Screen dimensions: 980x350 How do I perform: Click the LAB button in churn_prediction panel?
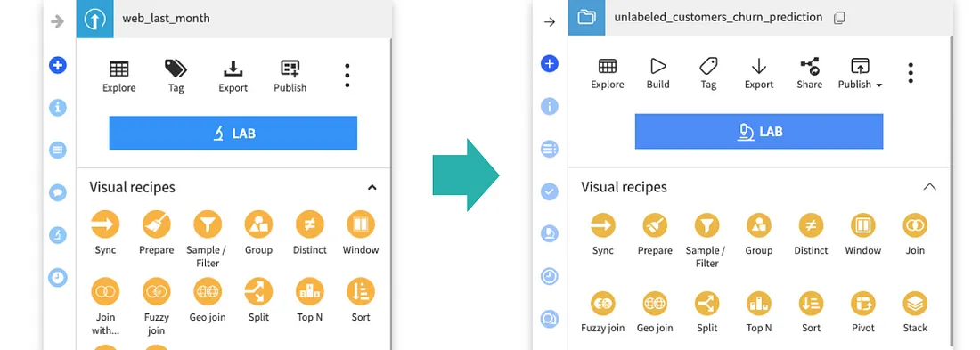(x=759, y=131)
